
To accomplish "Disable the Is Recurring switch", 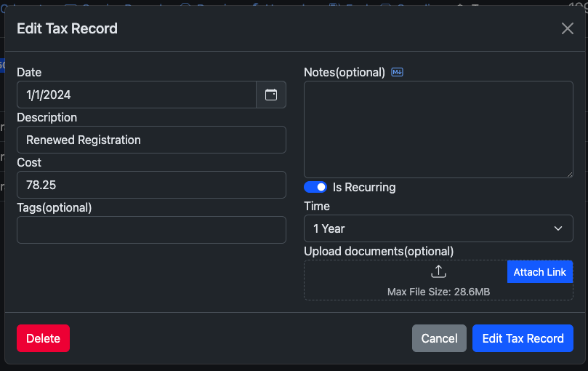I will click(x=315, y=187).
